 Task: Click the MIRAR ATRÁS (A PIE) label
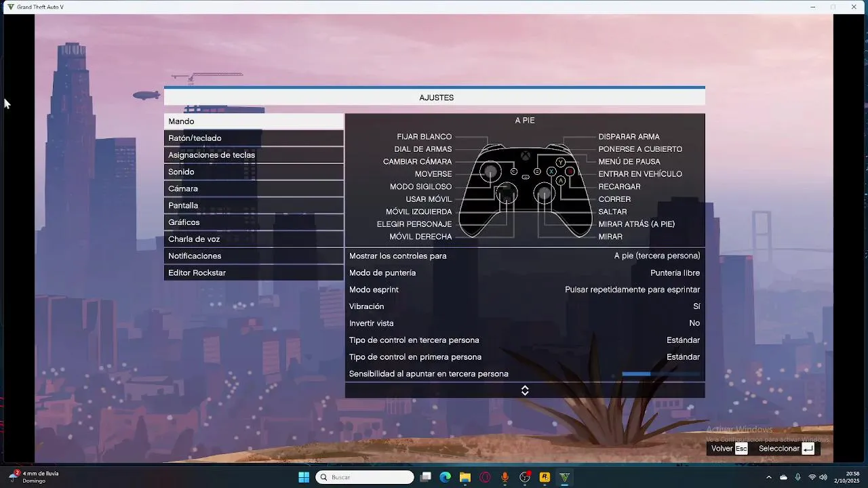[637, 224]
